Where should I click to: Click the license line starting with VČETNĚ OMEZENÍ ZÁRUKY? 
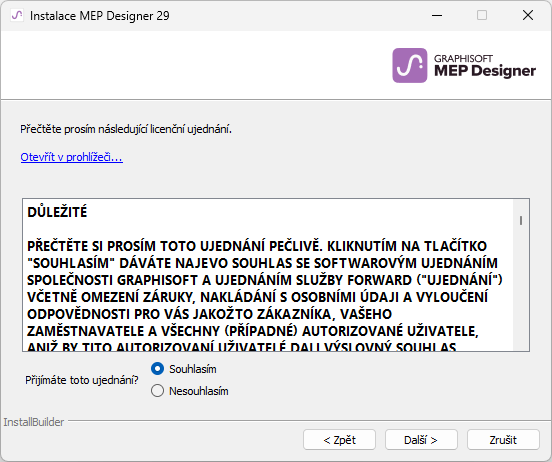[x=257, y=297]
